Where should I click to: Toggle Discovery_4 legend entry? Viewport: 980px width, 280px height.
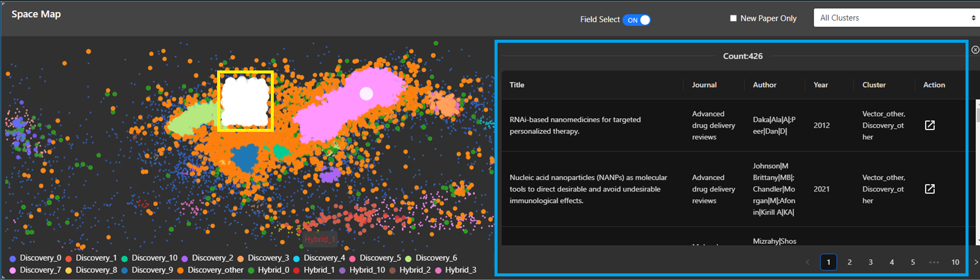[x=318, y=258]
